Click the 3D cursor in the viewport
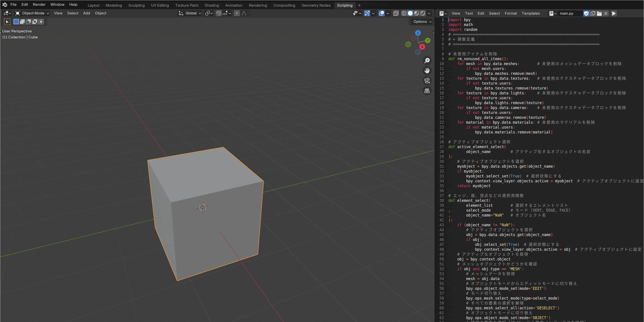Screen dimensions: 644x322 point(203,207)
